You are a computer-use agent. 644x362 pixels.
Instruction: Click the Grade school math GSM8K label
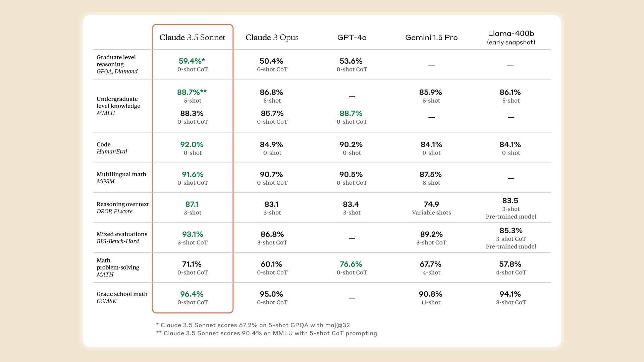click(122, 297)
